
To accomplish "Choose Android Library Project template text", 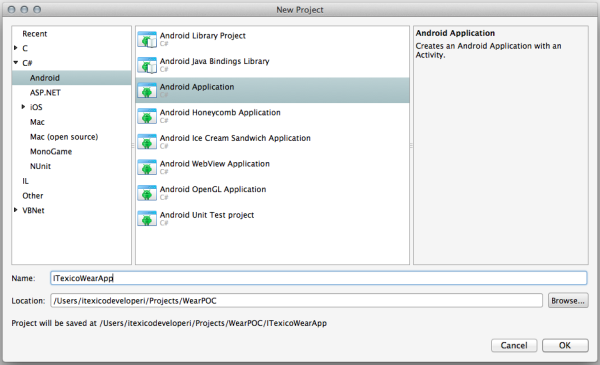I will pos(203,36).
